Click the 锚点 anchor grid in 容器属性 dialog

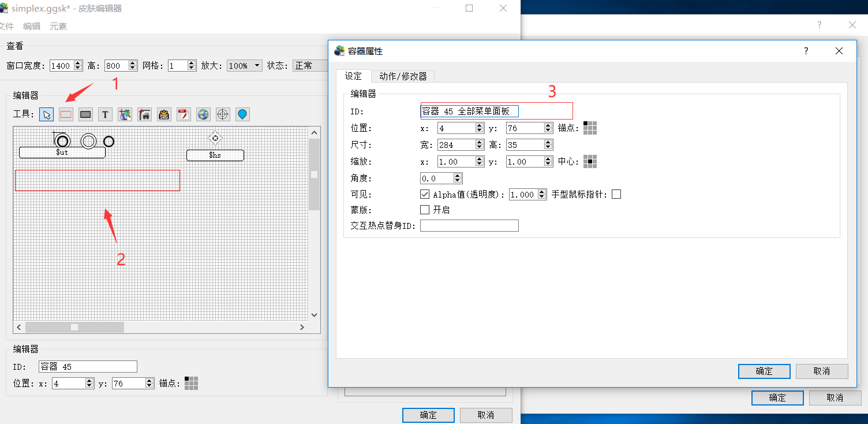point(590,128)
